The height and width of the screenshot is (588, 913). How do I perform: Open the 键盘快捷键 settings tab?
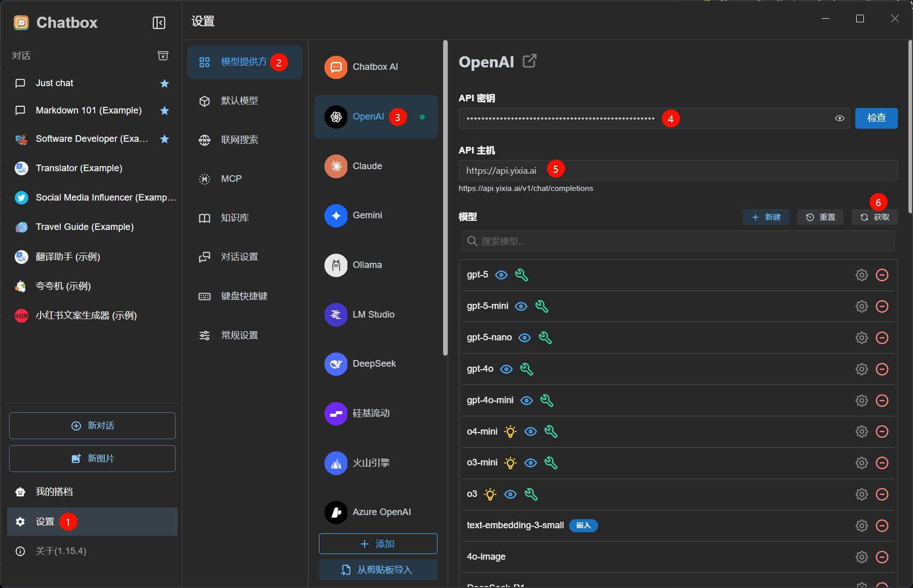pos(245,296)
